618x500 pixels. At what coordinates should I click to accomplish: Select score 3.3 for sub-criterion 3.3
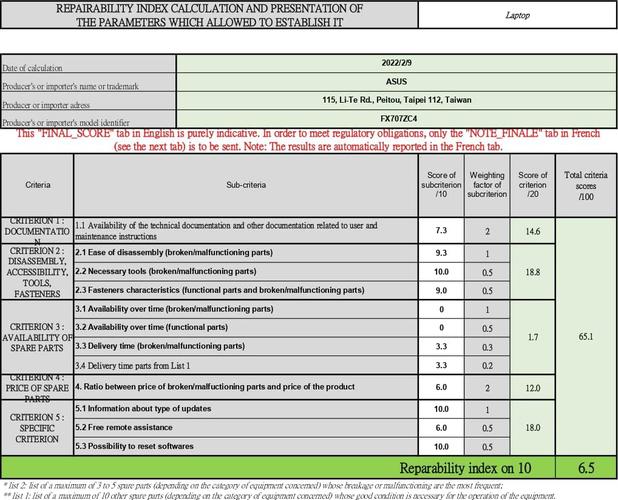[441, 346]
